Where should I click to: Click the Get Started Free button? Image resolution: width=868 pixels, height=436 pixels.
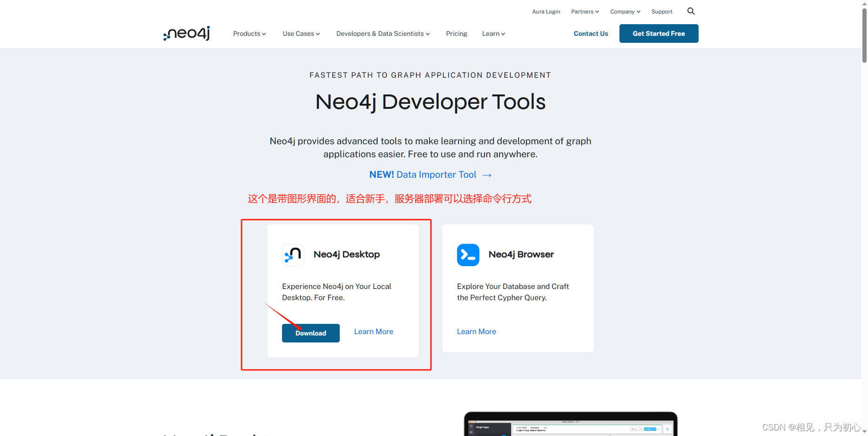pyautogui.click(x=659, y=34)
